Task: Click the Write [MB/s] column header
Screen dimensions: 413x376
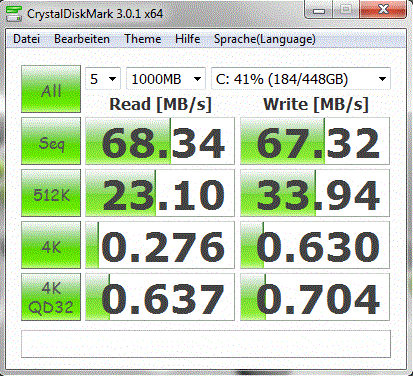Action: (316, 105)
